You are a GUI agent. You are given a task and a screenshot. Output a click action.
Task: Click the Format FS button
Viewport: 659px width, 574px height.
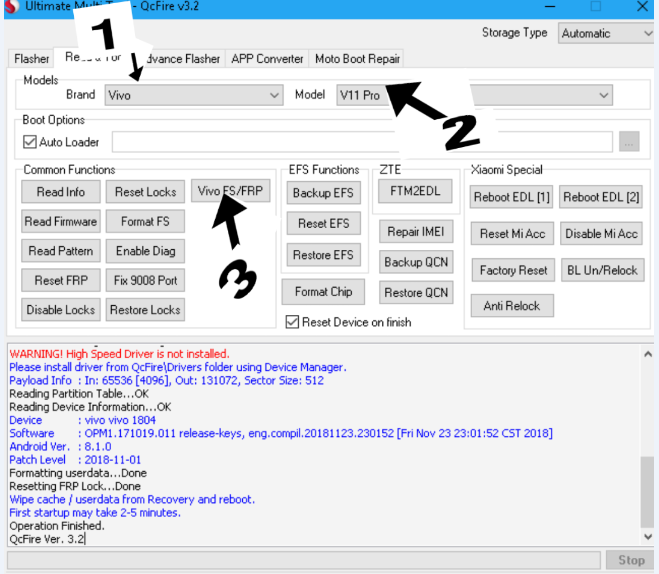[145, 221]
